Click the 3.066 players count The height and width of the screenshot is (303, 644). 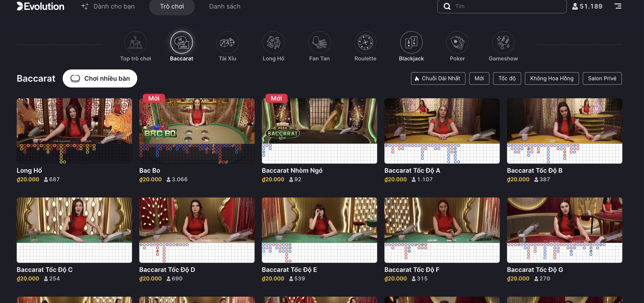180,179
